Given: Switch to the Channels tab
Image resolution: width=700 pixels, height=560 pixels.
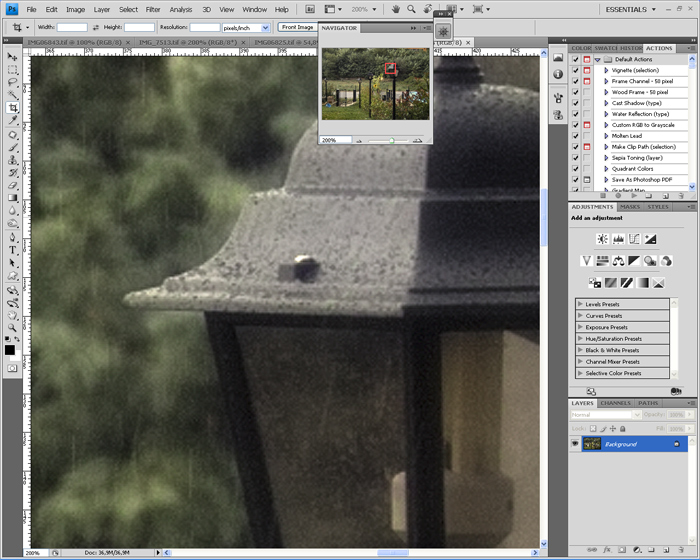Looking at the screenshot, I should click(x=615, y=403).
